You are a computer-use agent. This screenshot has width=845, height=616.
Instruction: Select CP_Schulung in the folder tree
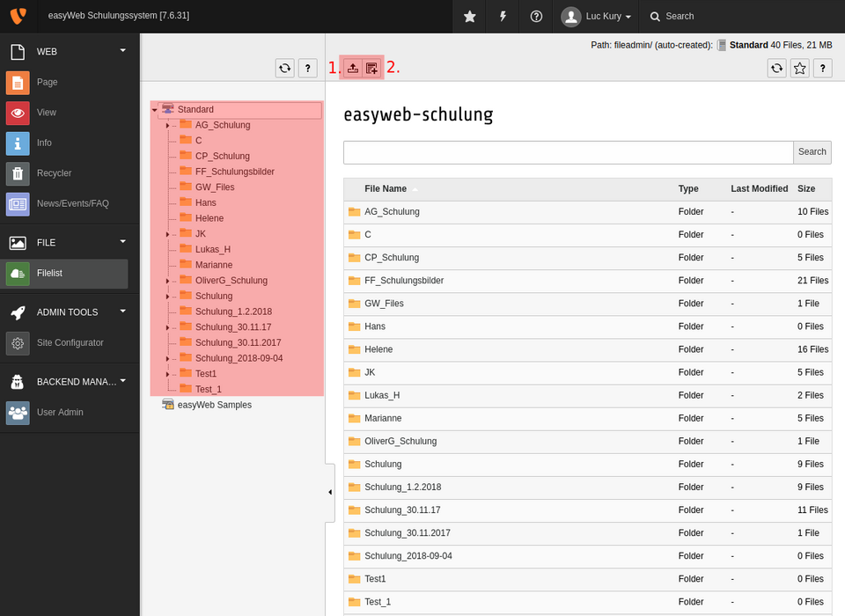[222, 156]
